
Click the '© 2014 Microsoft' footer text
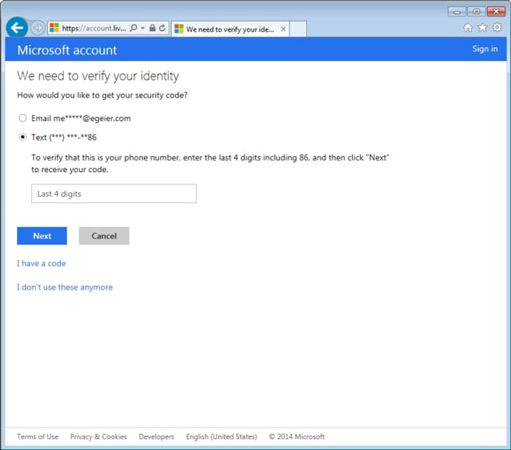coord(297,437)
